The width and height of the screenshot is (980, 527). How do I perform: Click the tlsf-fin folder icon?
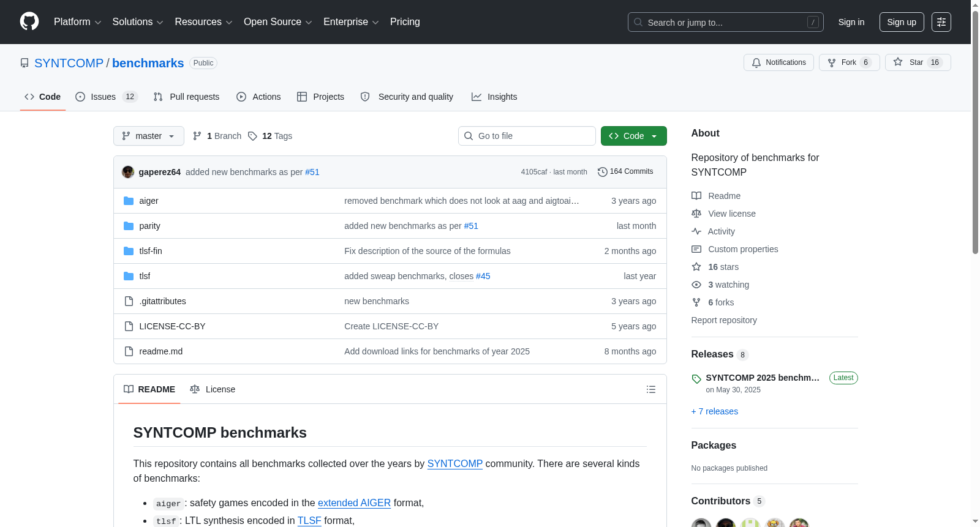(x=129, y=251)
